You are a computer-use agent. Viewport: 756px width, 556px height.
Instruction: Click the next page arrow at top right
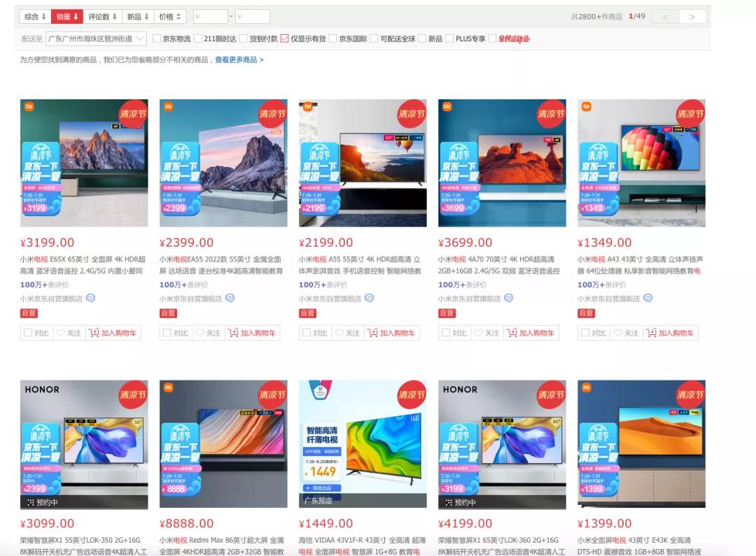[x=692, y=17]
